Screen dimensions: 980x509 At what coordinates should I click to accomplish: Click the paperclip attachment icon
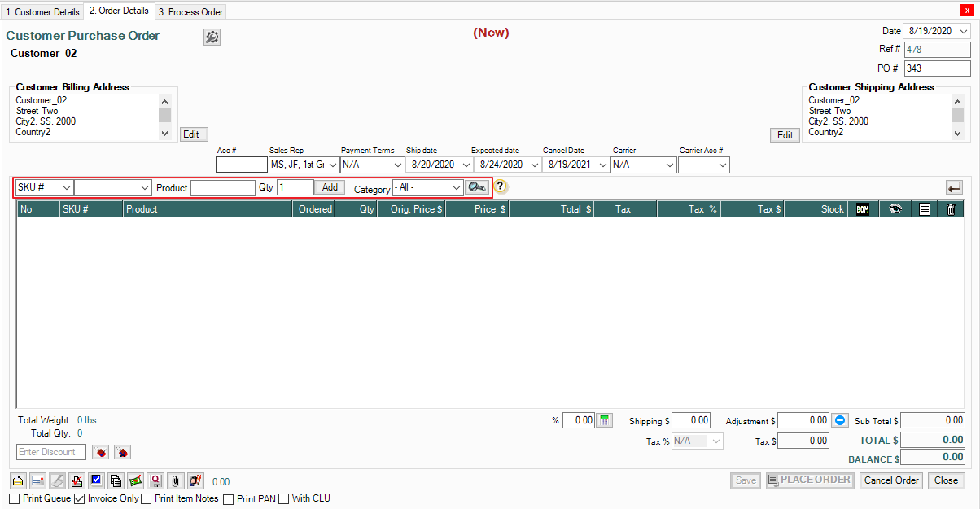175,480
